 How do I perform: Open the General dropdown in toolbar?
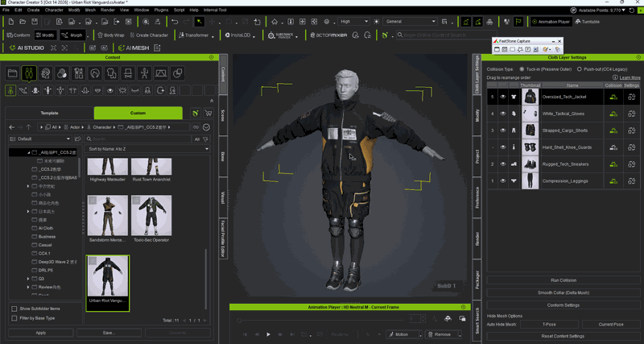click(x=410, y=22)
